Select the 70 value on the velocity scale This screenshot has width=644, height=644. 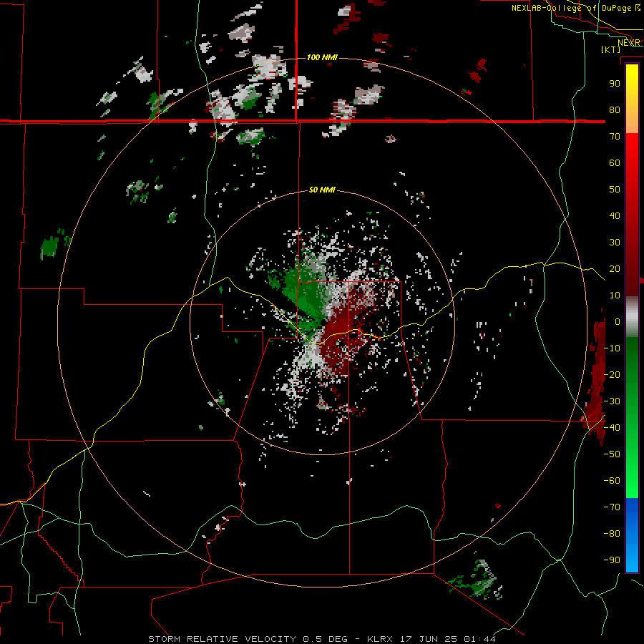tap(615, 137)
